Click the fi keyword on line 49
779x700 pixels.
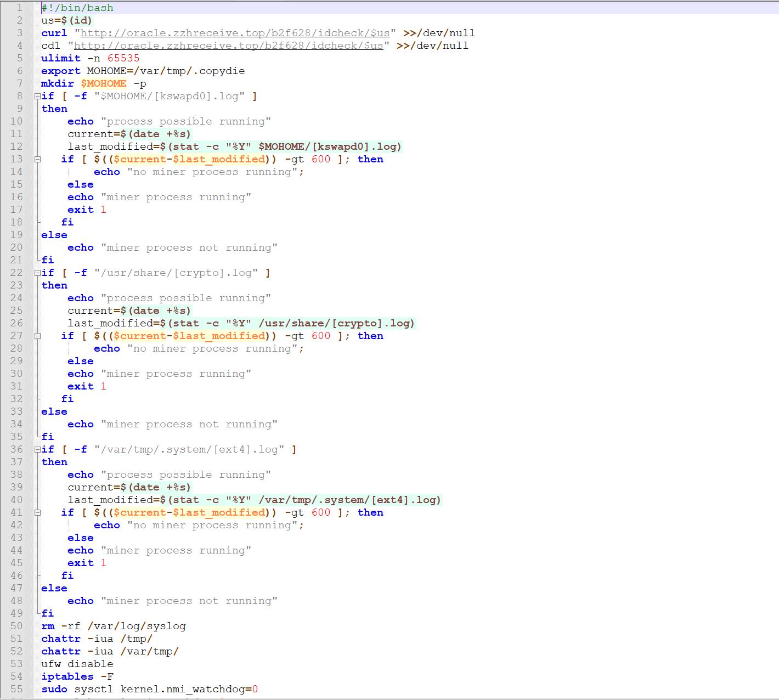[x=48, y=613]
